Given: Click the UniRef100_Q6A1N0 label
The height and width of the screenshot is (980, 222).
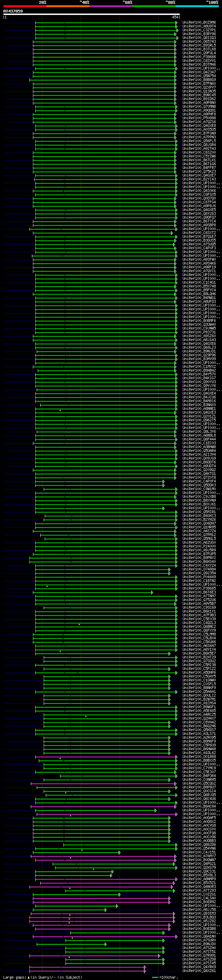Looking at the screenshot, I should (199, 936).
